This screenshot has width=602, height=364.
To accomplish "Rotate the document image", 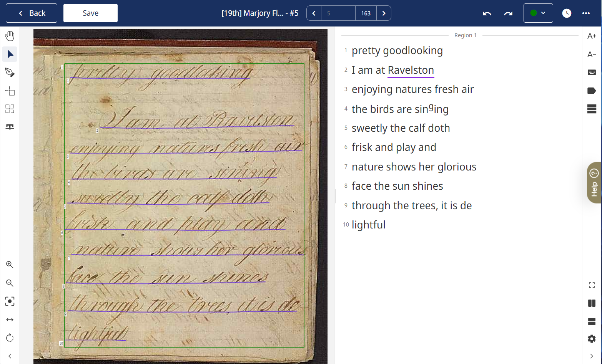I will click(10, 338).
